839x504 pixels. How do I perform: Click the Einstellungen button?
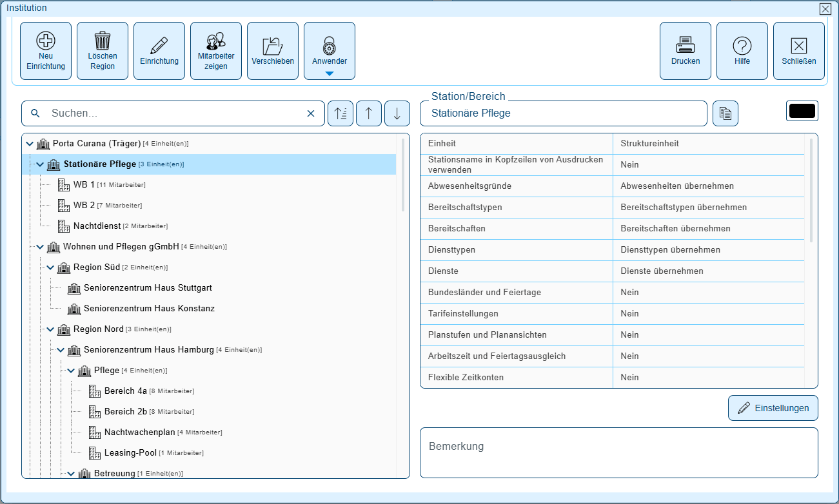[x=773, y=408]
